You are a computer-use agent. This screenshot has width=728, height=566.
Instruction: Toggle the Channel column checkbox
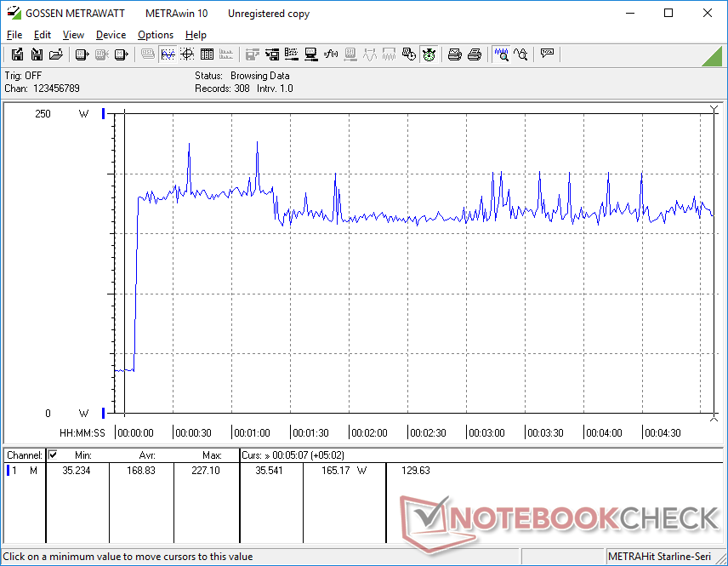coord(53,455)
